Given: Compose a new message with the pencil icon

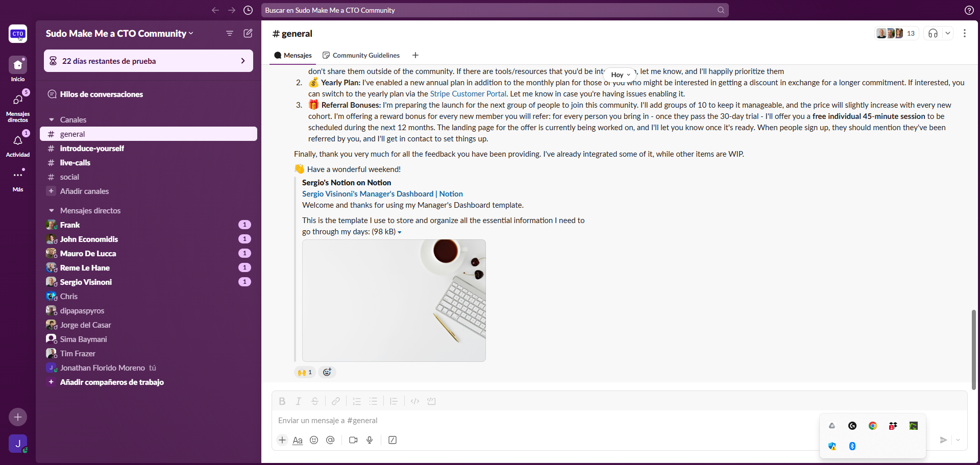Looking at the screenshot, I should pos(249,33).
